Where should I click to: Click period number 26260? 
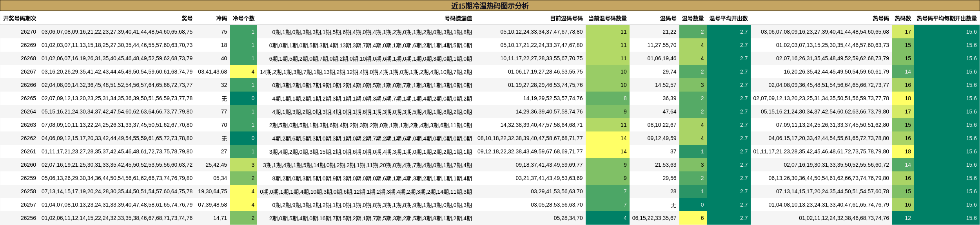(x=28, y=165)
